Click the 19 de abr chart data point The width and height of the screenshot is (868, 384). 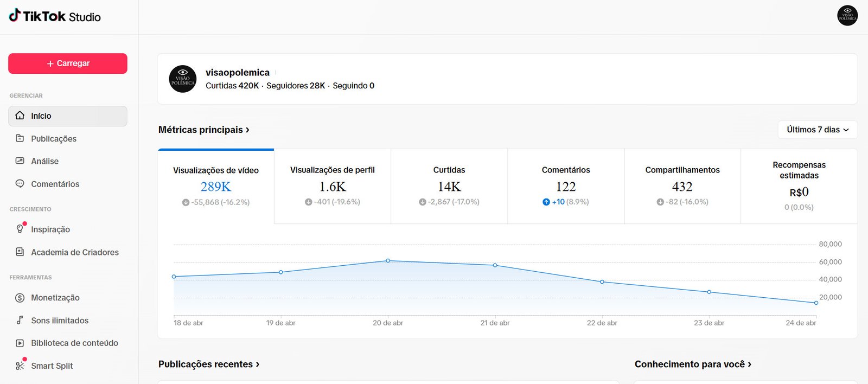[x=281, y=272]
